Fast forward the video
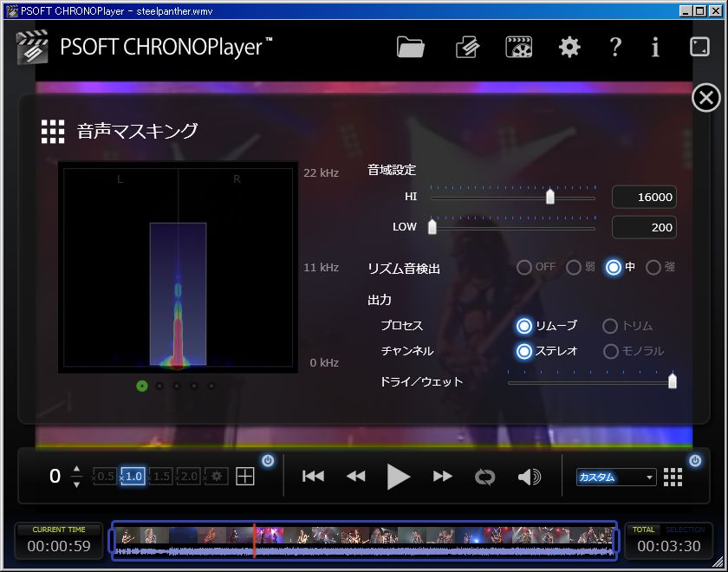The image size is (728, 572). click(442, 477)
